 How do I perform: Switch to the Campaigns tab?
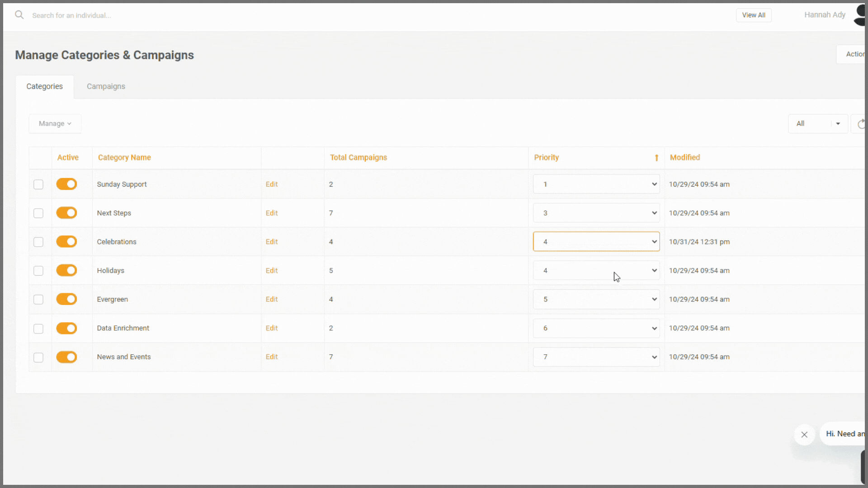106,86
